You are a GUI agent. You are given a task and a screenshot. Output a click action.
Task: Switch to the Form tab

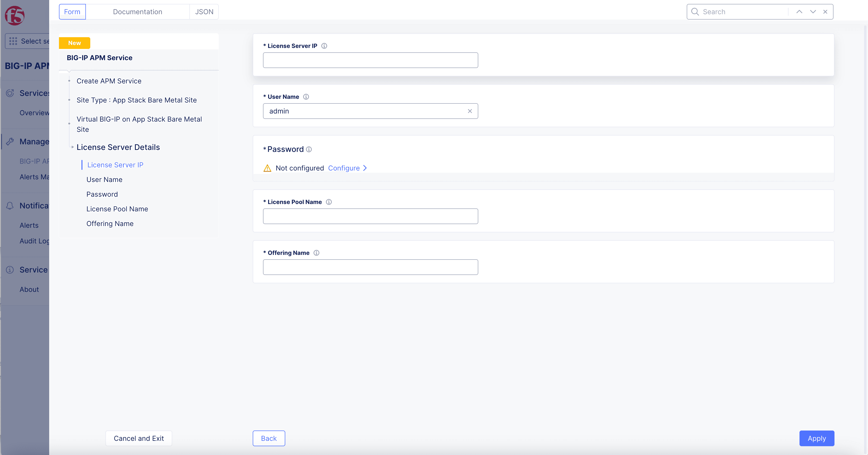[72, 12]
